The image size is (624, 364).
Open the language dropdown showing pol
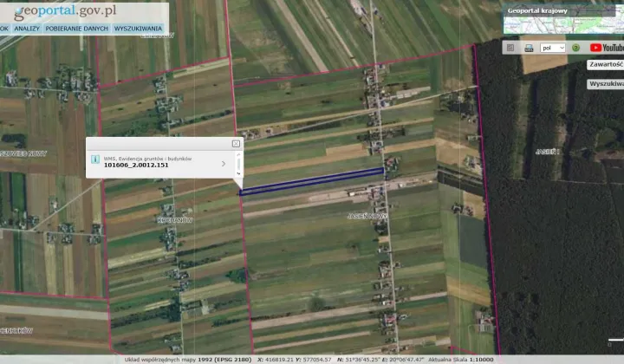pos(553,48)
